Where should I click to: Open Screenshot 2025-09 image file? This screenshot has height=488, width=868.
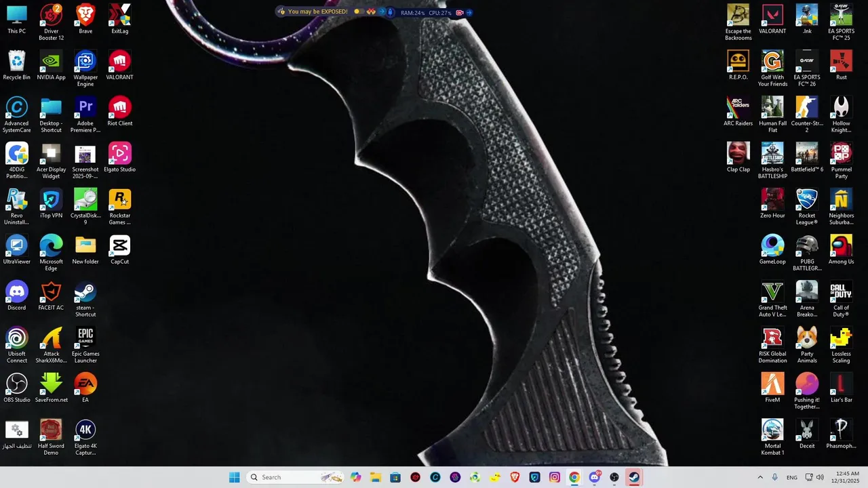point(85,161)
